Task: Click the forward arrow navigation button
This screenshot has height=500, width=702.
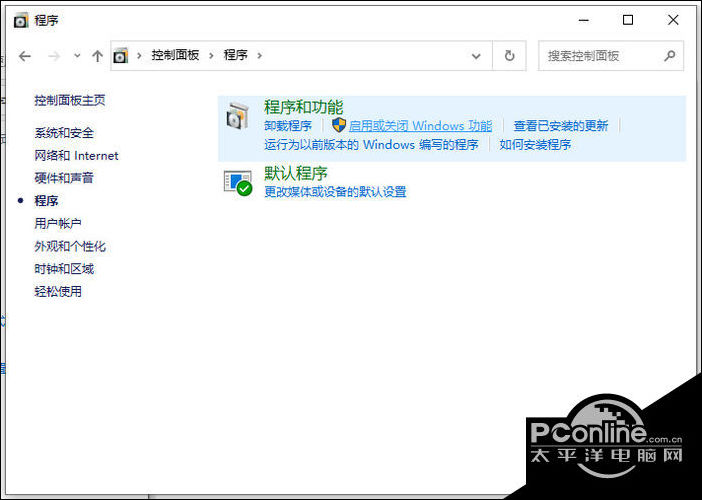Action: pyautogui.click(x=54, y=56)
